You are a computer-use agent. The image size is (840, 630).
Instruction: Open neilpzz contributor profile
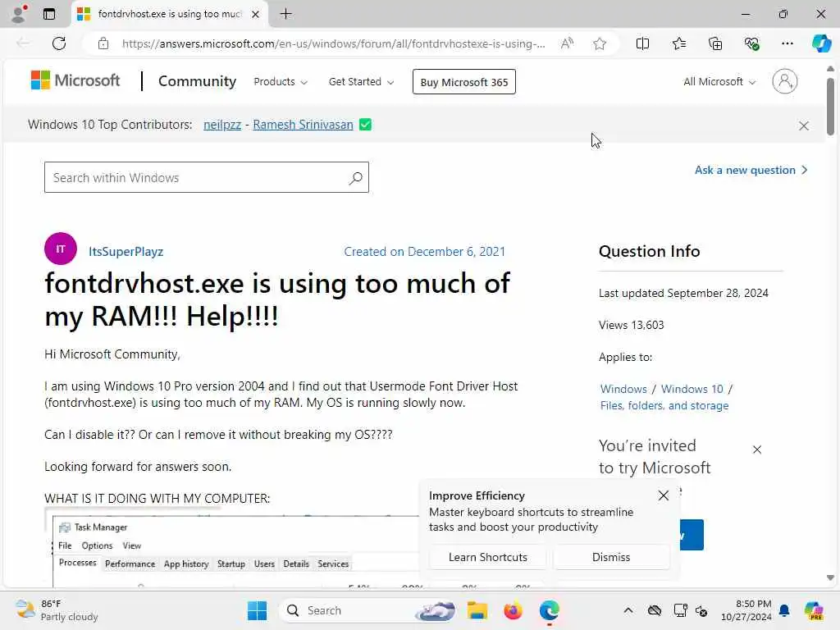222,125
